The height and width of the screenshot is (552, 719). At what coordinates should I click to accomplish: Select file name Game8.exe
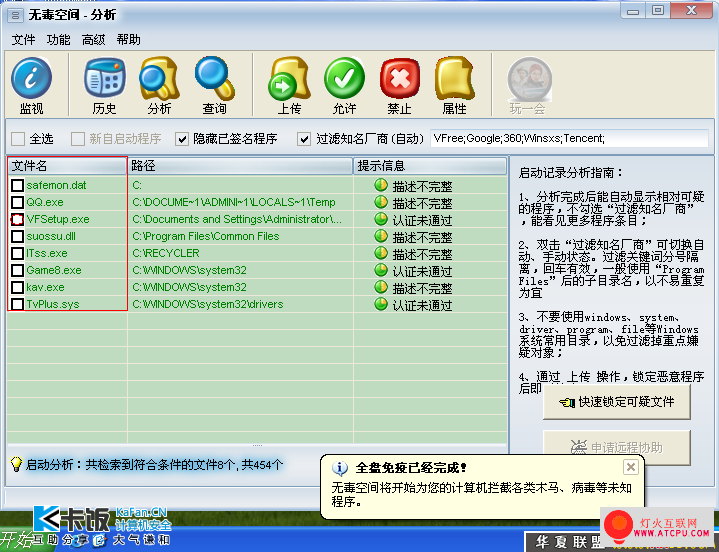pos(54,270)
